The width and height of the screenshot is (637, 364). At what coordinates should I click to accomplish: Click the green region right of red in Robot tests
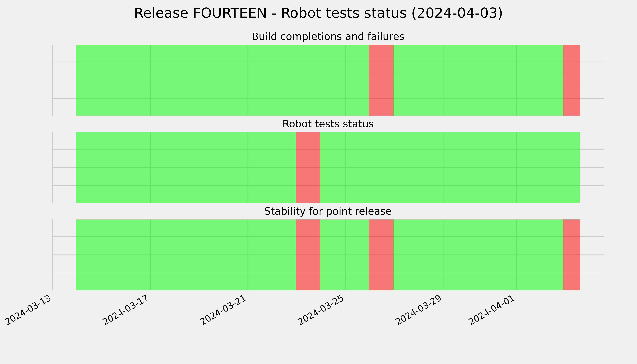(450, 167)
